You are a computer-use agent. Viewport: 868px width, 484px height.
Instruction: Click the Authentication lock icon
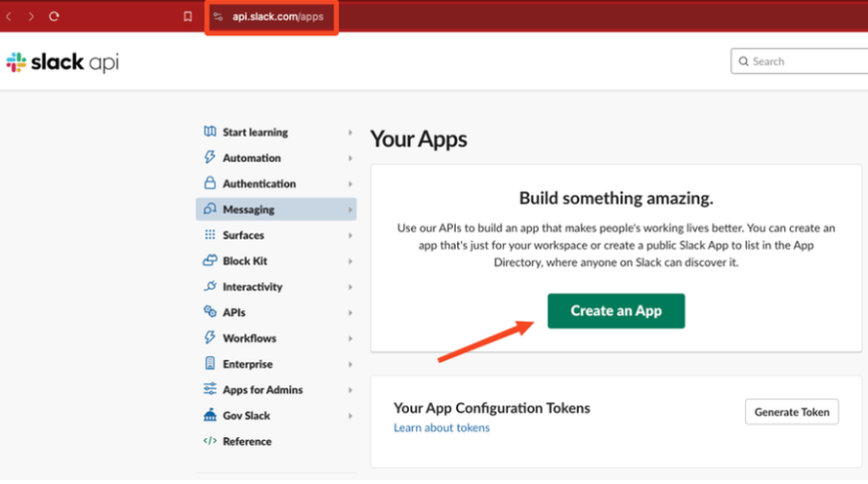coord(210,184)
